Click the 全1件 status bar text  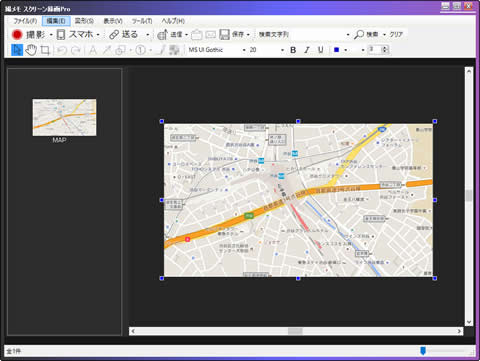(x=14, y=351)
